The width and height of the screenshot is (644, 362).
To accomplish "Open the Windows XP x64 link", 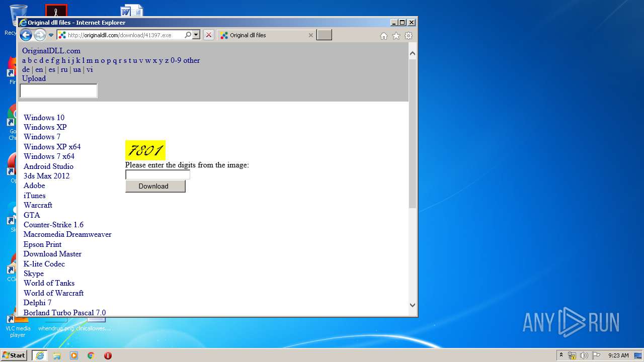I will (52, 147).
